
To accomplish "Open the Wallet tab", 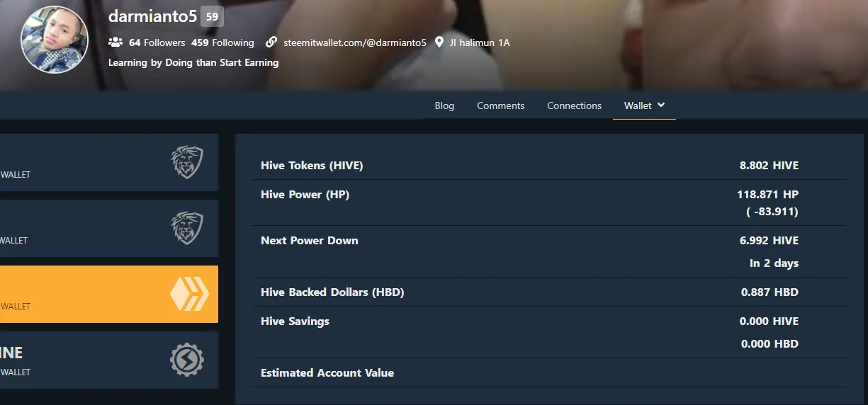I will click(638, 105).
